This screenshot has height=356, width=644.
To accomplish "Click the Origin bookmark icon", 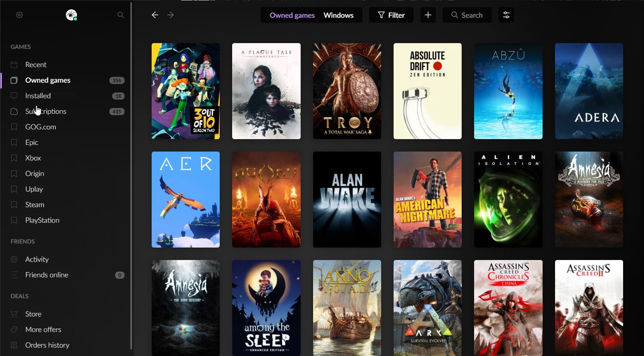I will 14,174.
